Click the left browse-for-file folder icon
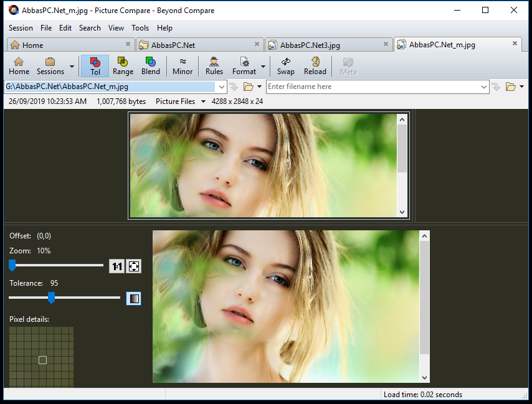Viewport: 532px width, 404px height. [249, 87]
